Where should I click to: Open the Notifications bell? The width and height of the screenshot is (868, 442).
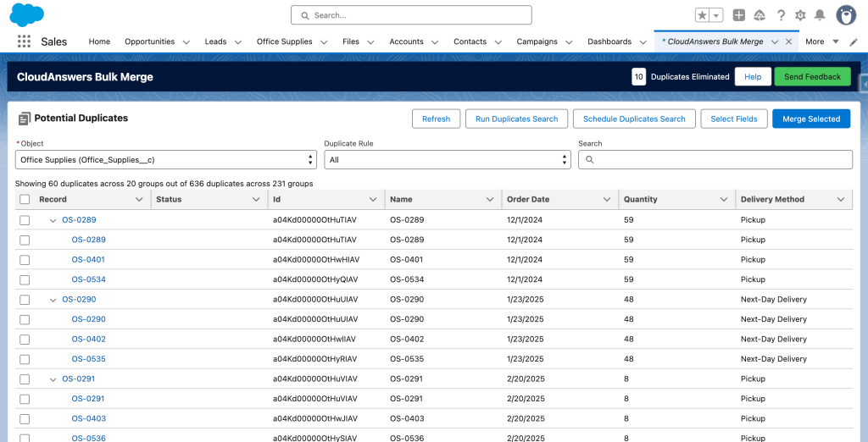pos(820,15)
